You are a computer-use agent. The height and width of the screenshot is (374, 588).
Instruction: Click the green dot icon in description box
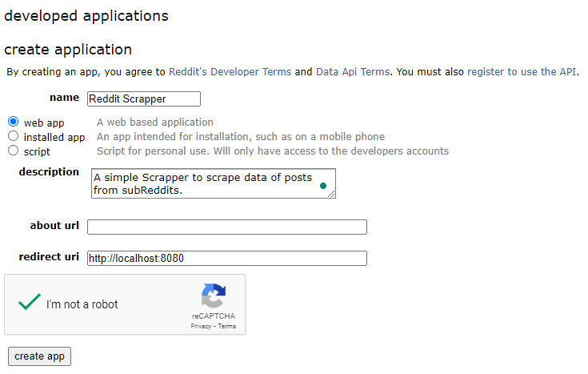323,186
